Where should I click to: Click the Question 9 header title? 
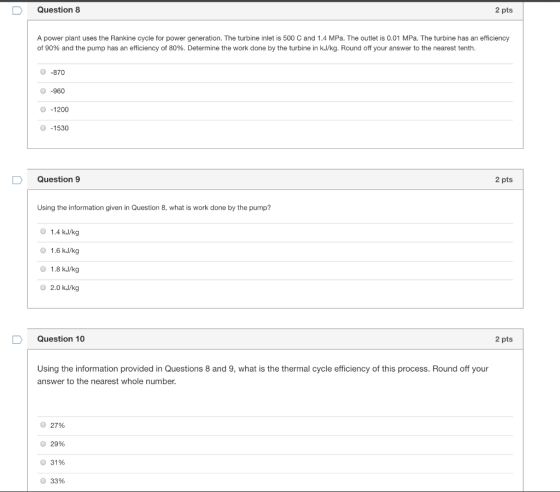(x=59, y=179)
